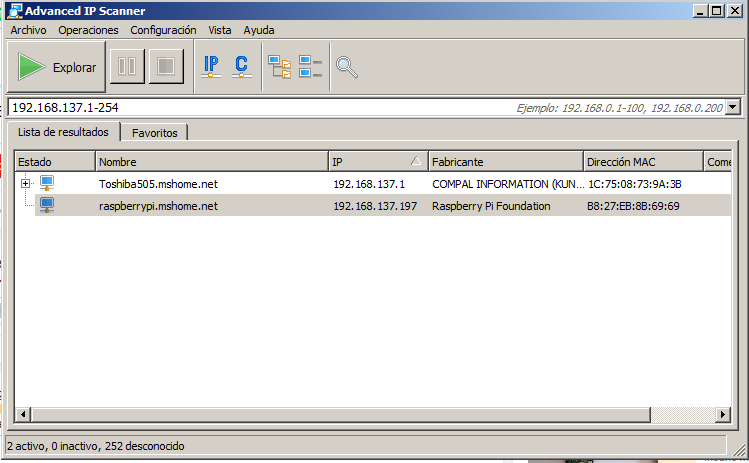Open the Vista menu

click(x=220, y=30)
